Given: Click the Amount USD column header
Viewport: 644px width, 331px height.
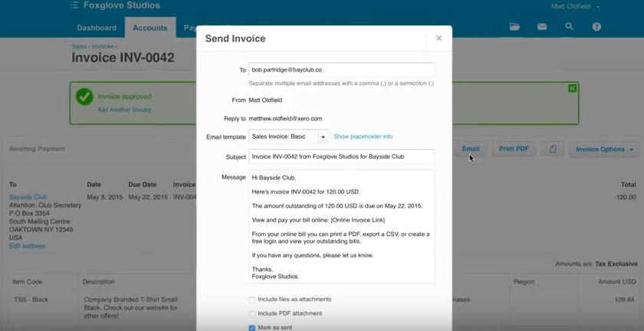Looking at the screenshot, I should 617,282.
